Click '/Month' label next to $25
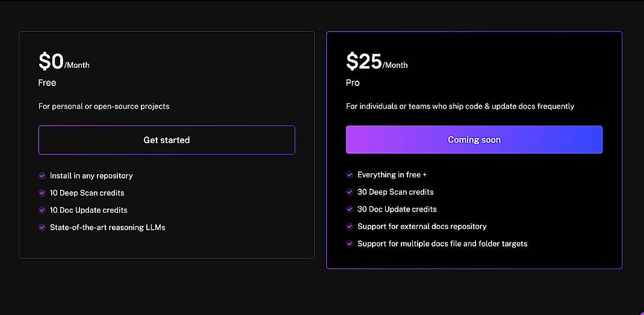This screenshot has height=315, width=644. click(x=395, y=65)
